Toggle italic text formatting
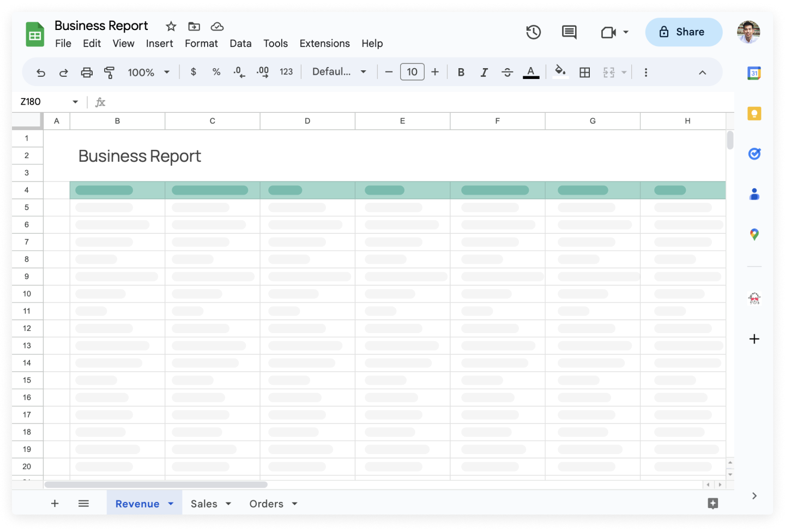This screenshot has height=532, width=785. coord(484,72)
